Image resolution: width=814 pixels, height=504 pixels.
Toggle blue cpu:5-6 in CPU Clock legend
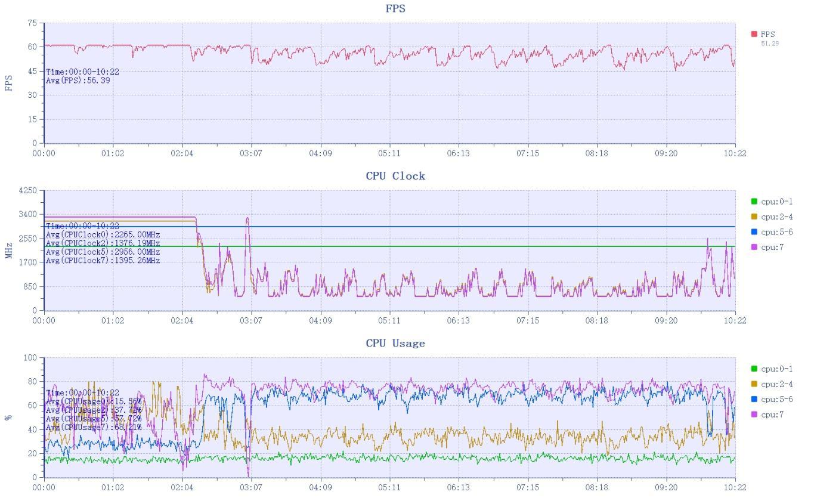tap(754, 232)
